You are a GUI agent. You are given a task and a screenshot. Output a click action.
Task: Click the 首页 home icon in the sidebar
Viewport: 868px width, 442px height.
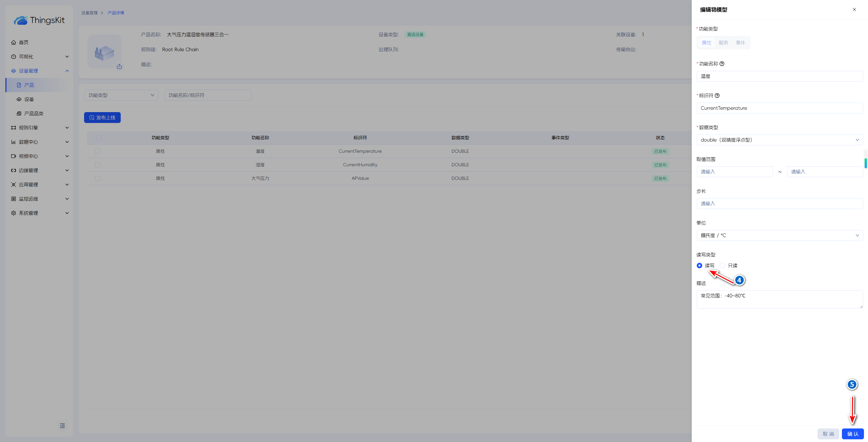click(x=14, y=42)
